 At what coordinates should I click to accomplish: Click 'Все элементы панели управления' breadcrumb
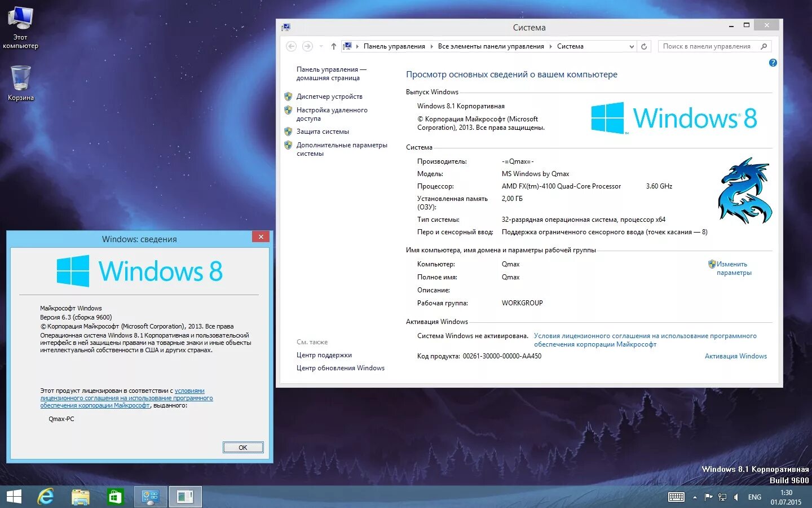pyautogui.click(x=491, y=46)
